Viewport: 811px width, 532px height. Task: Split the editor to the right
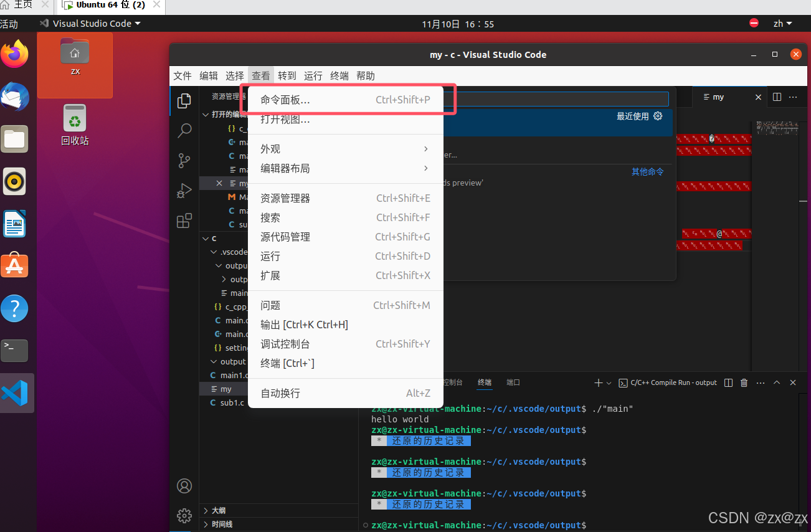(x=777, y=97)
